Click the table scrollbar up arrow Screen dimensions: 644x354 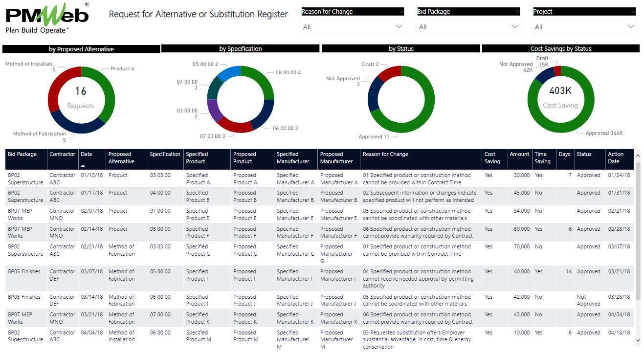coord(638,155)
